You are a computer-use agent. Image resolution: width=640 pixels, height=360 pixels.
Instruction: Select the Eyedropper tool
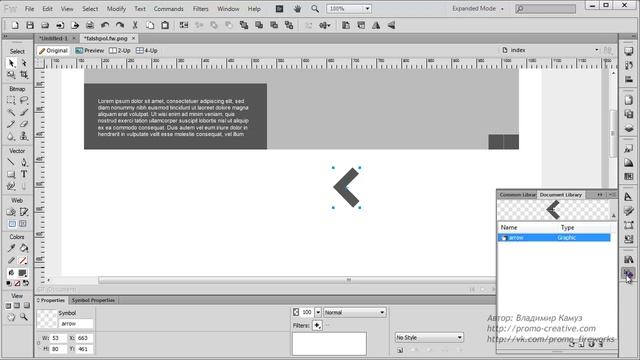point(11,248)
